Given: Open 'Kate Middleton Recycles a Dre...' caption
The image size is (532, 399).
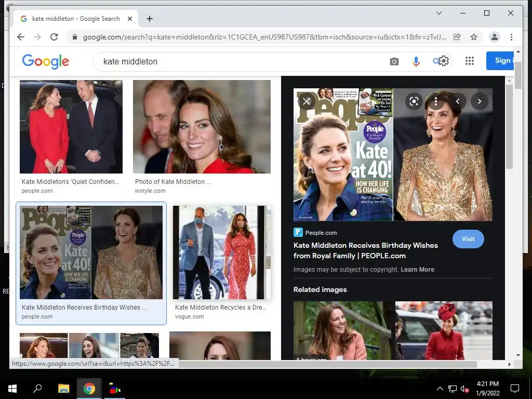Looking at the screenshot, I should point(220,308).
